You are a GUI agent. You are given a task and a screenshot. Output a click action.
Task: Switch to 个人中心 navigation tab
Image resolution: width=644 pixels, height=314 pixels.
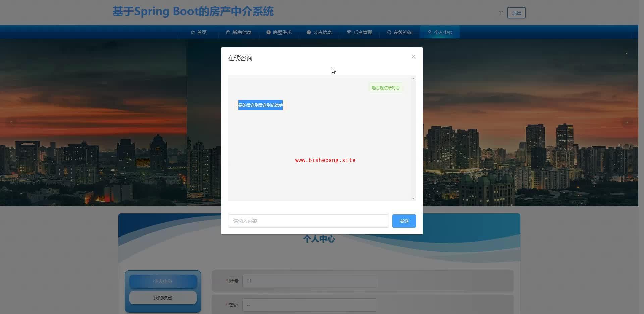pyautogui.click(x=440, y=32)
